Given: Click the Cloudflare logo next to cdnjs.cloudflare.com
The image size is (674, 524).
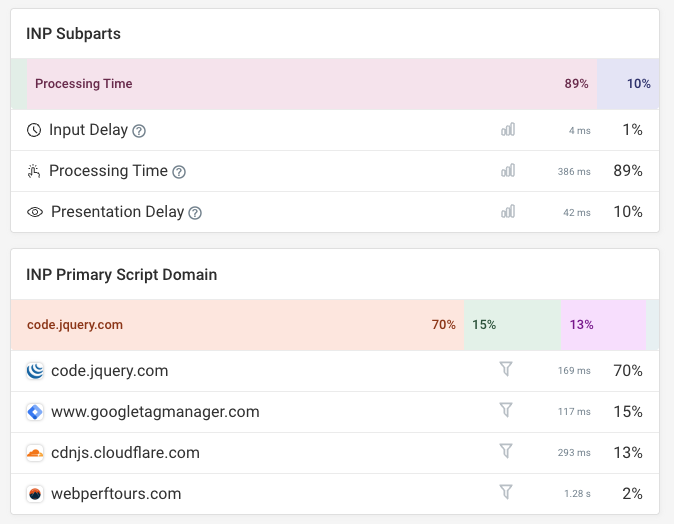Looking at the screenshot, I should [35, 453].
